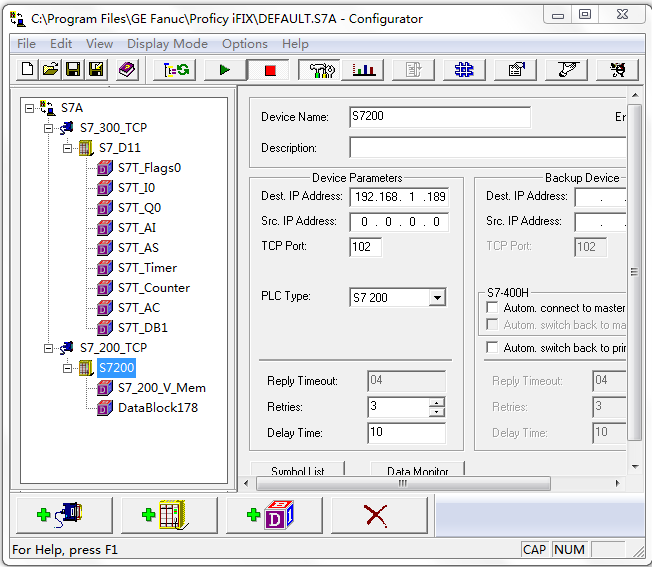
Task: Enable Autom. connect to master checkbox
Action: [x=492, y=308]
